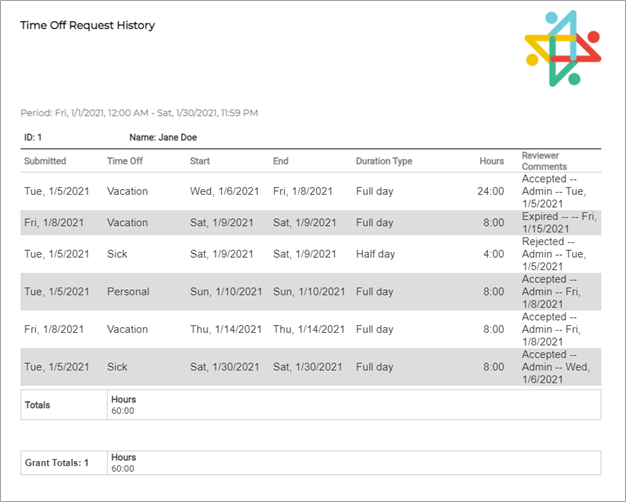Click the Totals Hours 60:00 value
This screenshot has height=502, width=626.
[x=123, y=411]
